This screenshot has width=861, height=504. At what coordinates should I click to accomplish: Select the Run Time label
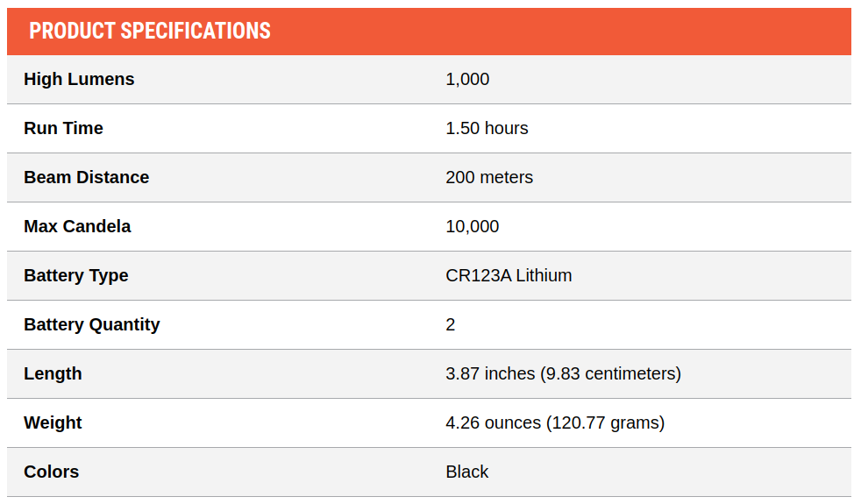(x=63, y=128)
